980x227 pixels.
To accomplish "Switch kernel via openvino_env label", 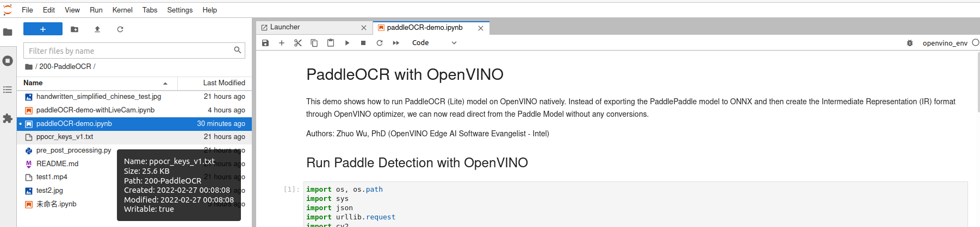I will pyautogui.click(x=945, y=43).
